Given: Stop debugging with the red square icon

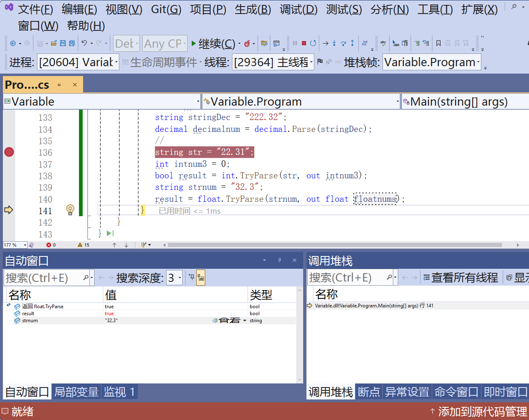Looking at the screenshot, I should coord(304,43).
